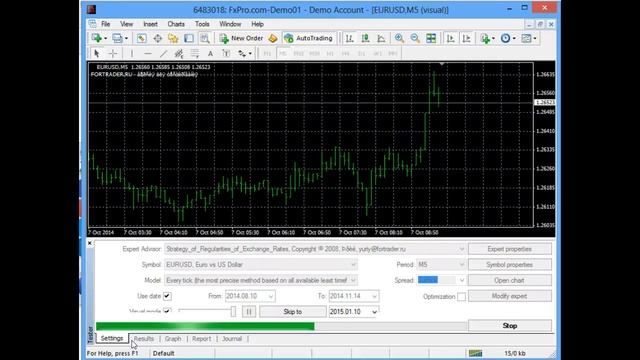Switch to the Results tab
Screen dimensions: 640x360
(x=144, y=339)
